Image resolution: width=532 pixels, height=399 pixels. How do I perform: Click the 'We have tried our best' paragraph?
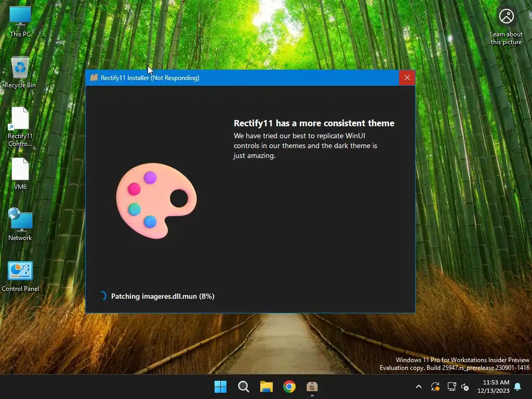pos(305,145)
